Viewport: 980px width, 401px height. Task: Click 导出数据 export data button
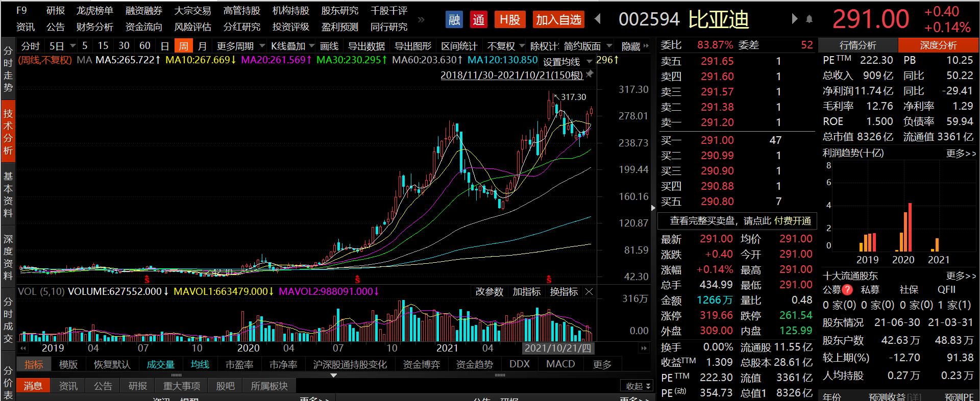366,46
